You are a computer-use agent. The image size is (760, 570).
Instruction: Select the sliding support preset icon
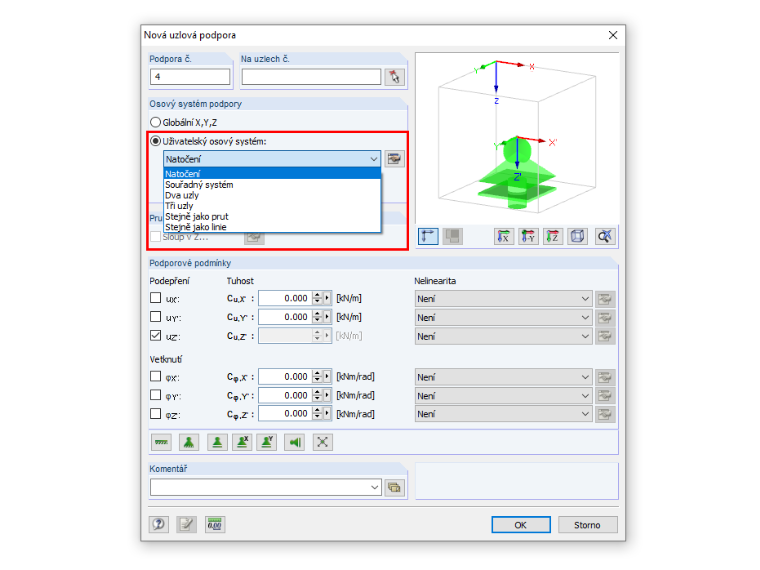click(217, 442)
